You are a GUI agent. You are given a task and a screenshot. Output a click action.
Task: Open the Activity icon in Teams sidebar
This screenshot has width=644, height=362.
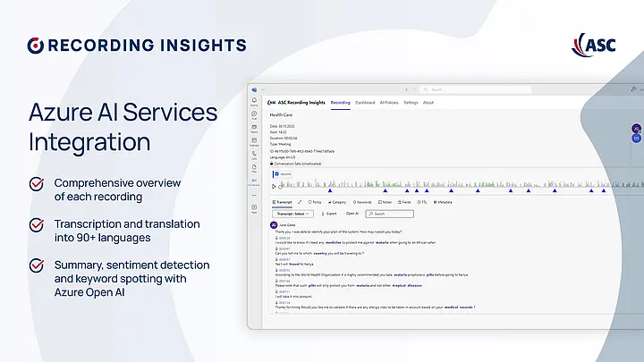(x=255, y=102)
